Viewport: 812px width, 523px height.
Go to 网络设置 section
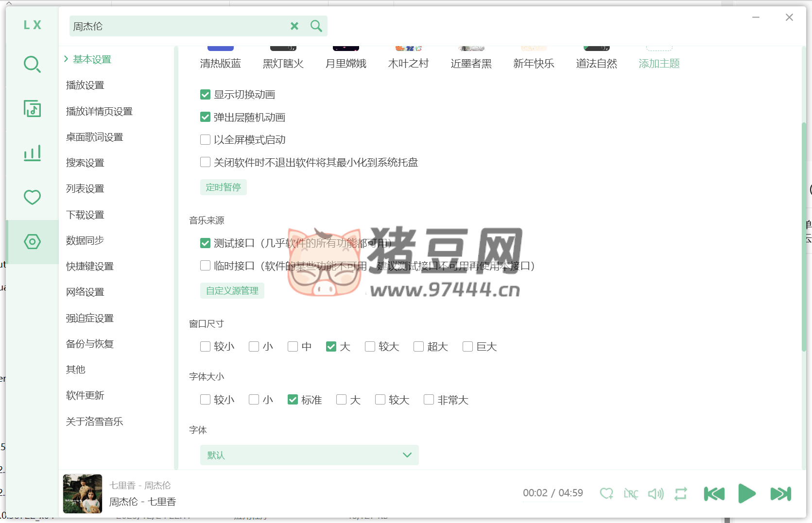pyautogui.click(x=85, y=292)
